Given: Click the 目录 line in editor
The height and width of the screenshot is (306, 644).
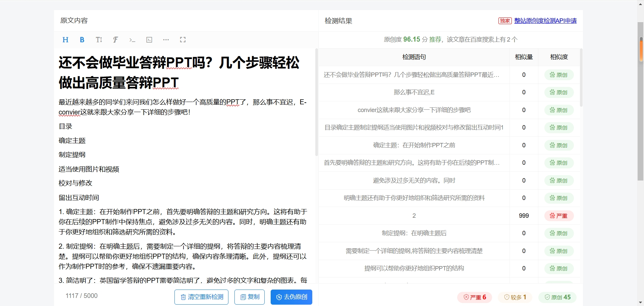Looking at the screenshot, I should click(x=65, y=126).
